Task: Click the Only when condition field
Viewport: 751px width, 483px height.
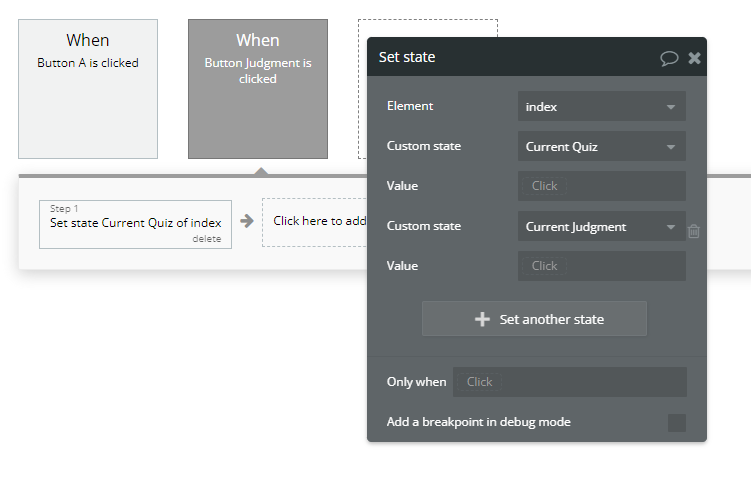Action: pyautogui.click(x=569, y=382)
